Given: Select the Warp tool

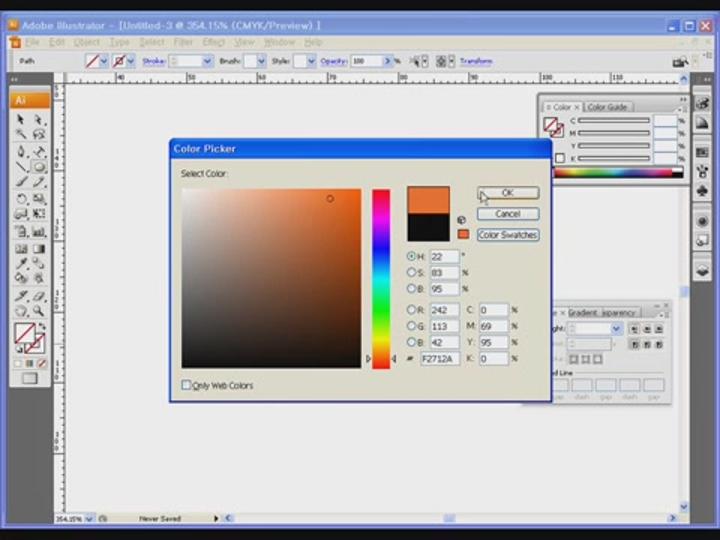Looking at the screenshot, I should point(21,214).
